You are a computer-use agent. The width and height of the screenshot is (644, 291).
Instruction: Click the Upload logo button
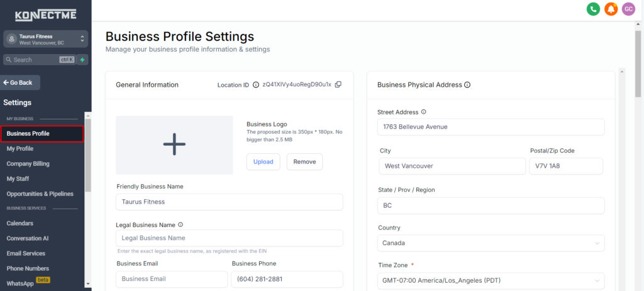click(x=263, y=162)
